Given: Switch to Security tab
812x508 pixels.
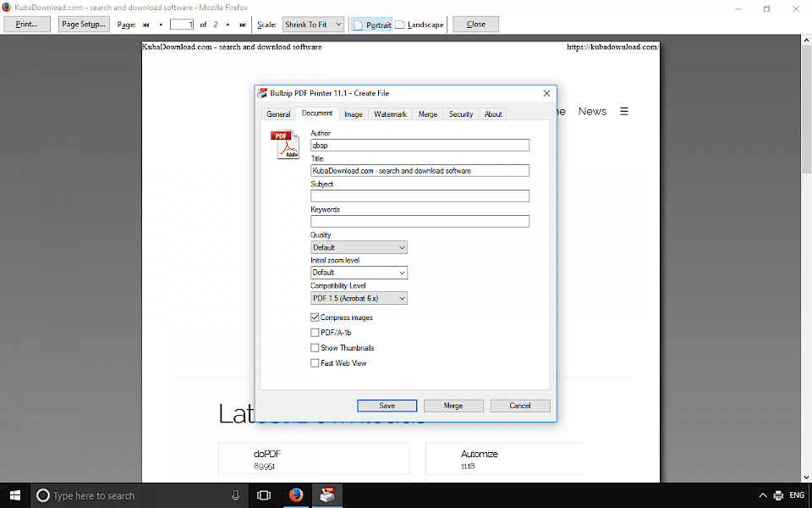Looking at the screenshot, I should pyautogui.click(x=461, y=114).
